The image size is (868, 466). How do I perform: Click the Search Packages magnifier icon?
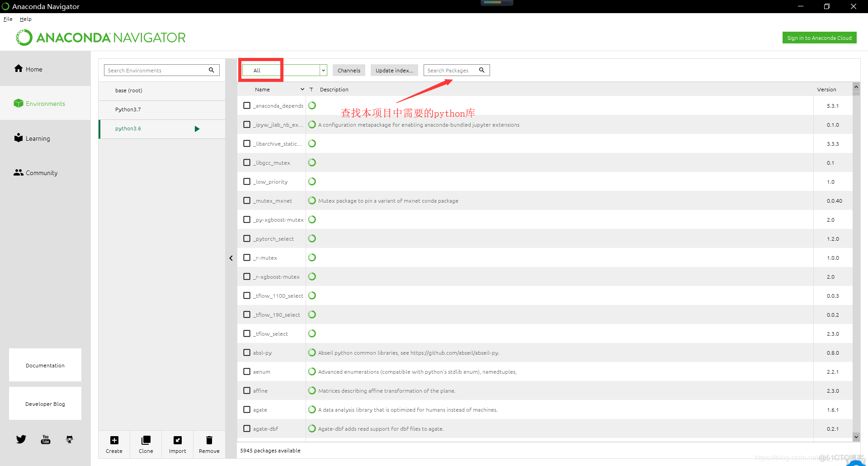point(482,70)
